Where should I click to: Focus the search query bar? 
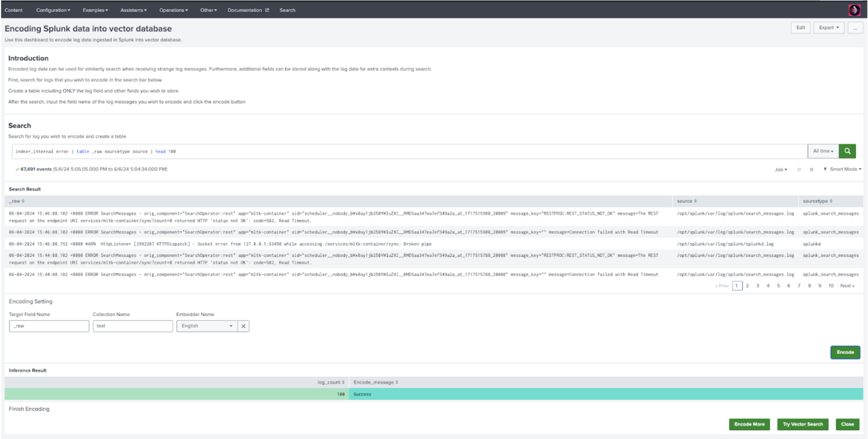[x=409, y=152]
